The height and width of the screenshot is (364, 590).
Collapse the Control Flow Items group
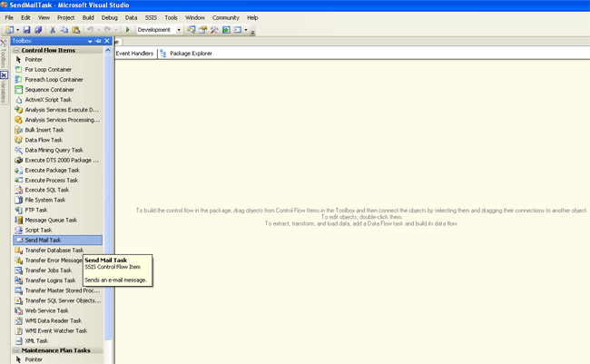[x=16, y=50]
